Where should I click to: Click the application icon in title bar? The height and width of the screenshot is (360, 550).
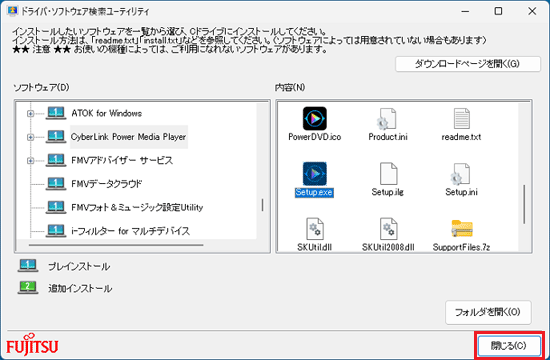12,11
